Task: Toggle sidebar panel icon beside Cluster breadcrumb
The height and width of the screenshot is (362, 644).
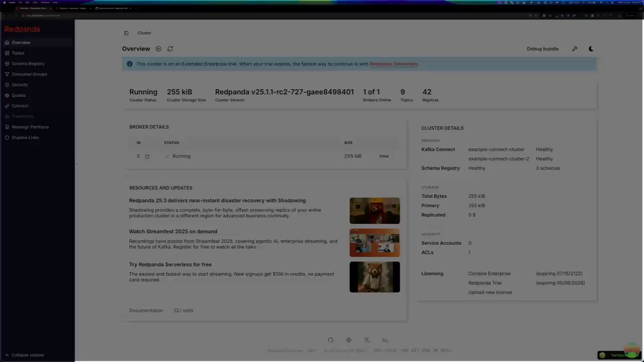Action: click(126, 33)
